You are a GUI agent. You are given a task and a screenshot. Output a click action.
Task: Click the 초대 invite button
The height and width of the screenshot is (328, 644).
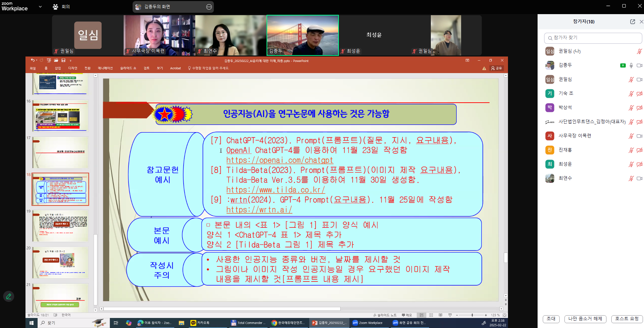click(x=551, y=319)
